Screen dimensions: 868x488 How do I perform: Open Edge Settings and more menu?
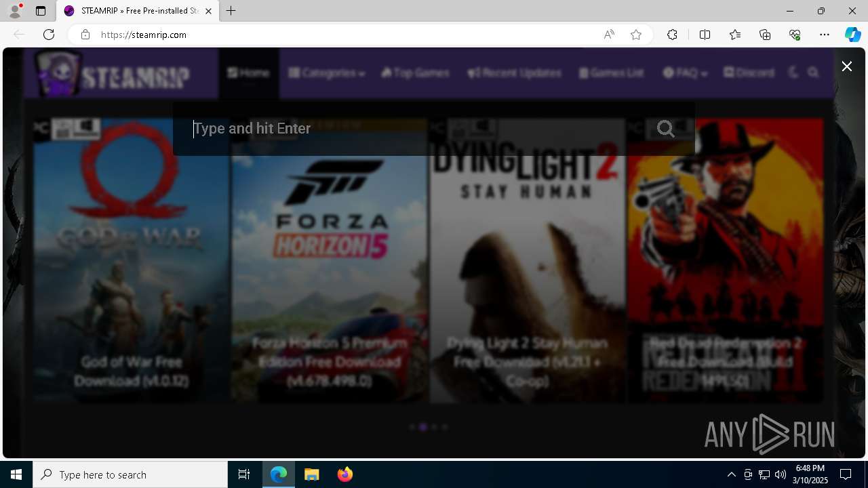click(x=825, y=35)
